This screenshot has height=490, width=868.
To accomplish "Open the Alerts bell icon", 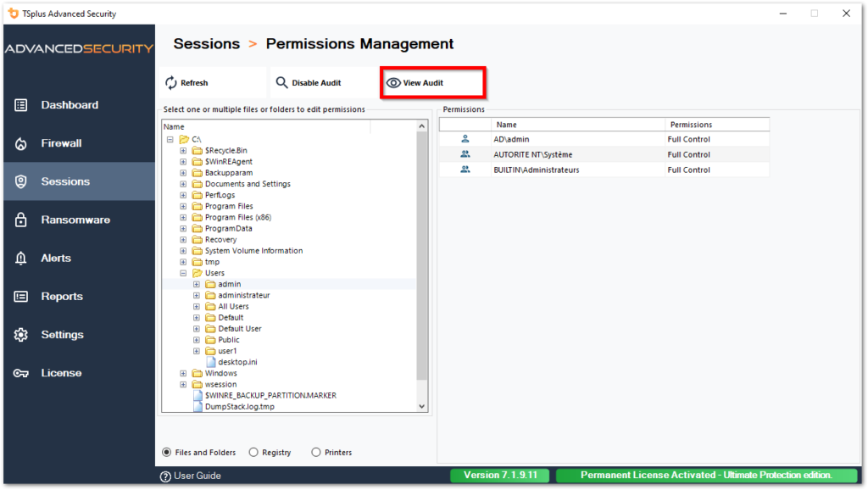I will click(x=20, y=258).
